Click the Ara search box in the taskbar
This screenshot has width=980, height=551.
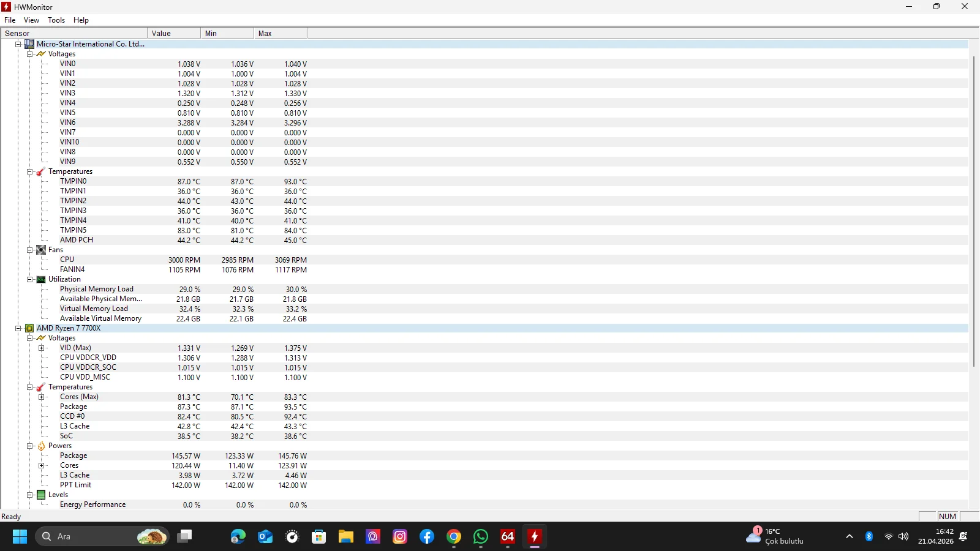(102, 536)
